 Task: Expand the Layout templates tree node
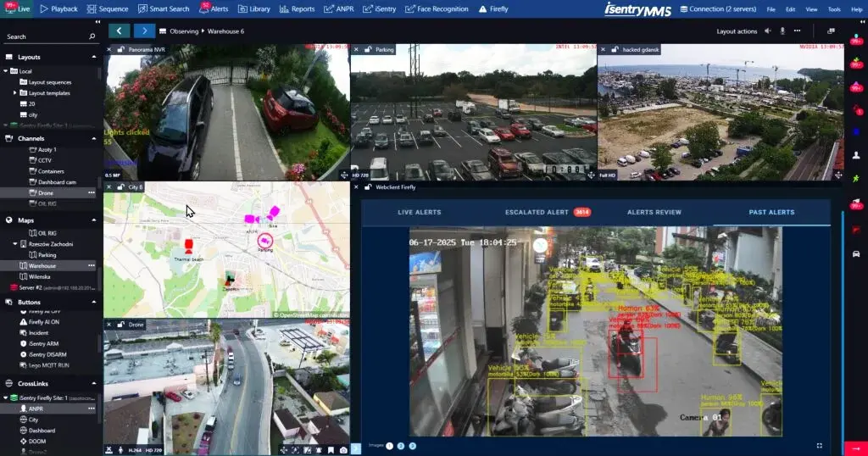click(15, 92)
